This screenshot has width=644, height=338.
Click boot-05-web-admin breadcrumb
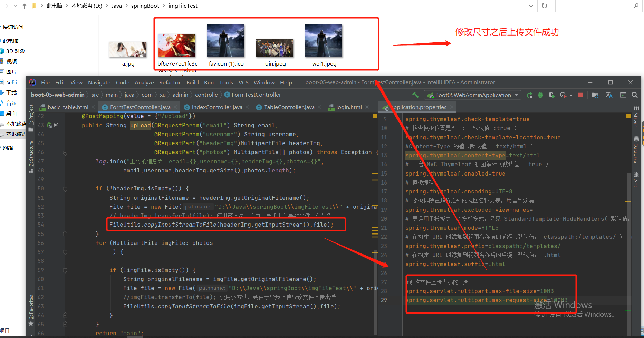tap(58, 95)
